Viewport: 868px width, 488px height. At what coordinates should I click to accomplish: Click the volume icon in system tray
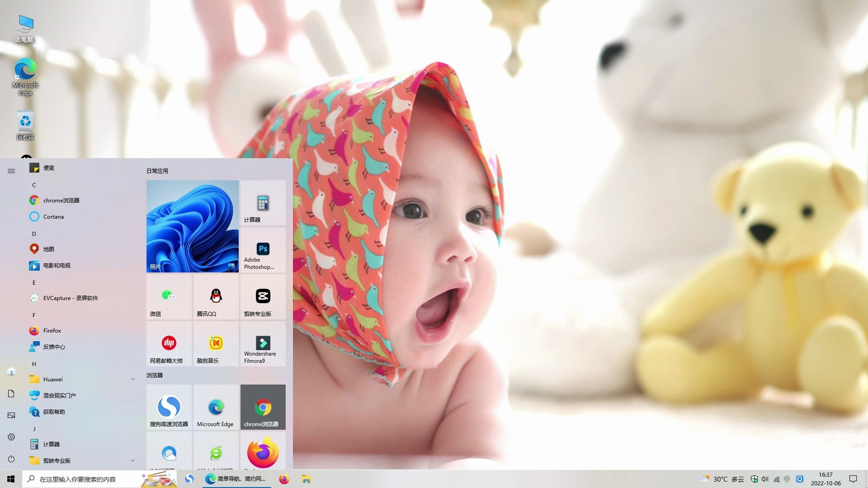[765, 479]
